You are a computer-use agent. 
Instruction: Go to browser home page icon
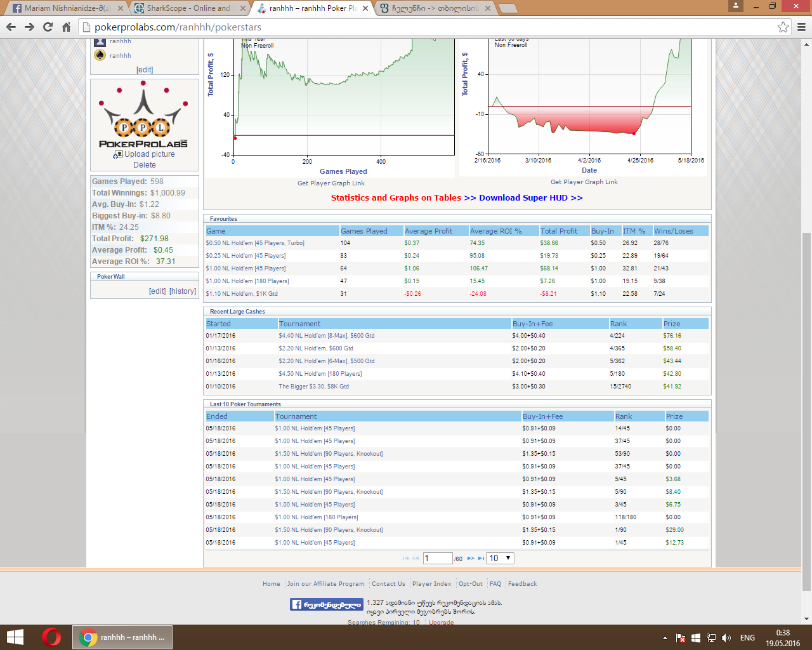click(66, 27)
